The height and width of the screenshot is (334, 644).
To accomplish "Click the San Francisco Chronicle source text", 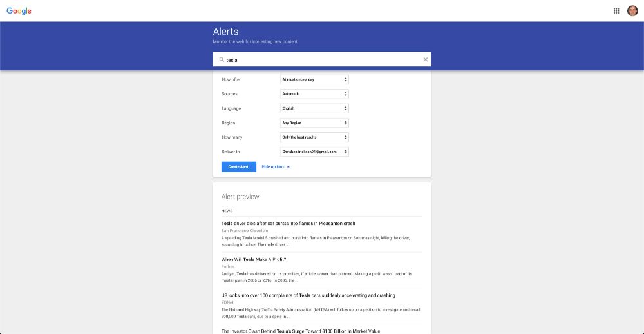I will [244, 231].
